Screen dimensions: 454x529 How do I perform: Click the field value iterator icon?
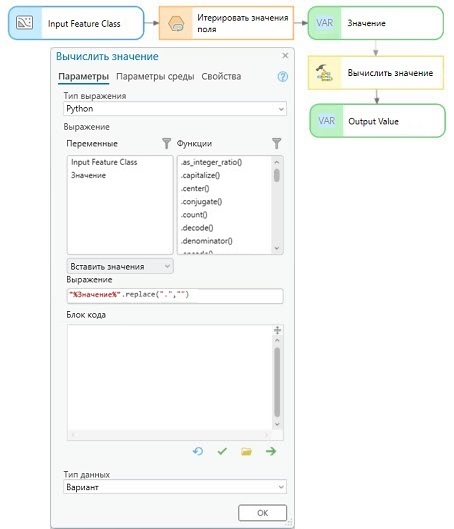tap(176, 24)
